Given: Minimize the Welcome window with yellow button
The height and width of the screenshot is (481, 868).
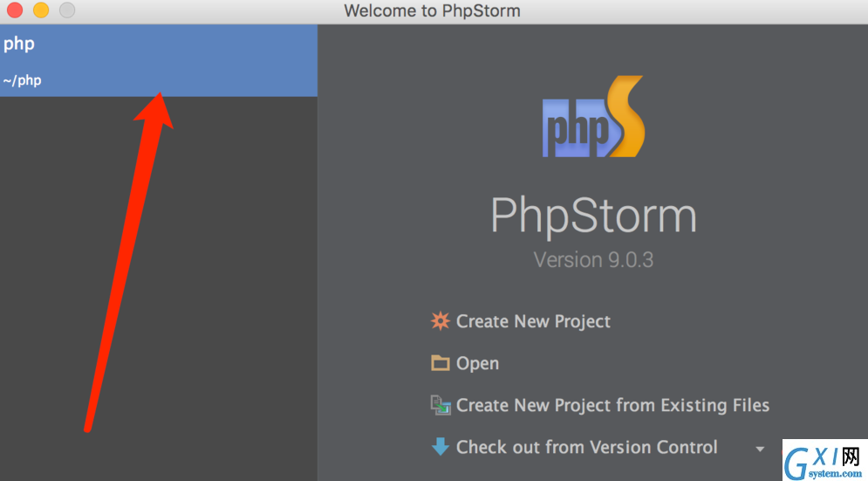Looking at the screenshot, I should [41, 10].
